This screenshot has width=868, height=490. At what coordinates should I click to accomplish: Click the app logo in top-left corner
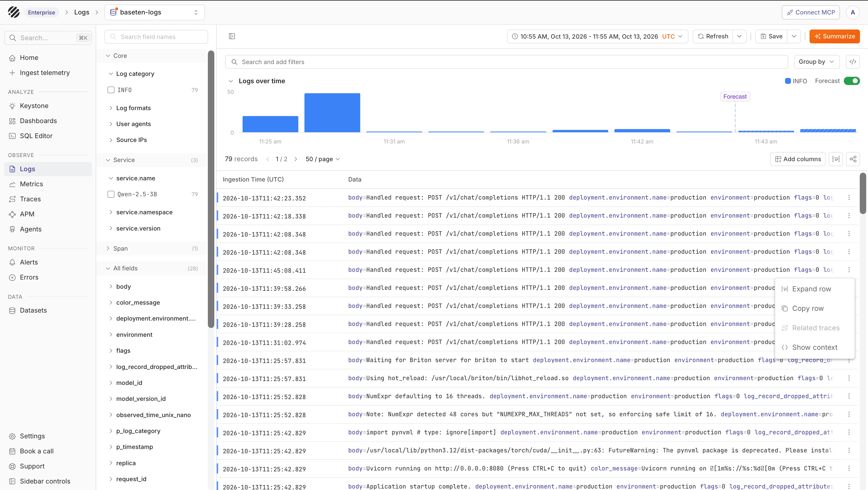point(14,12)
